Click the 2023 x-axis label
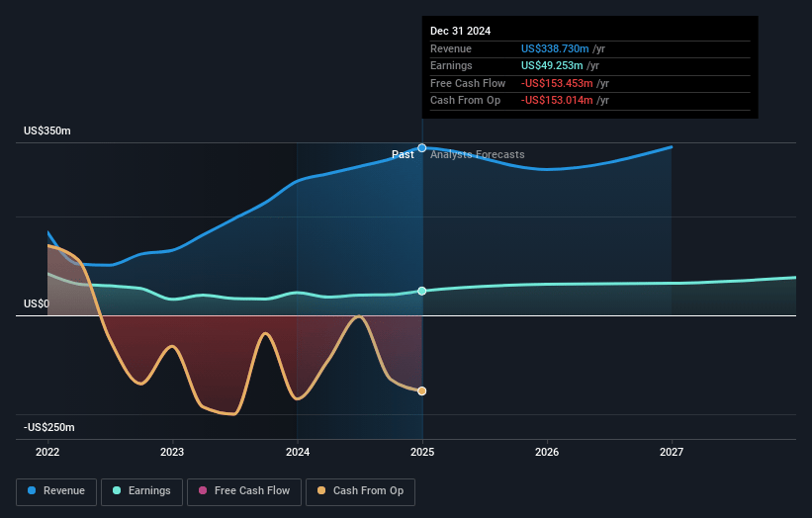This screenshot has height=518, width=812. tap(172, 452)
